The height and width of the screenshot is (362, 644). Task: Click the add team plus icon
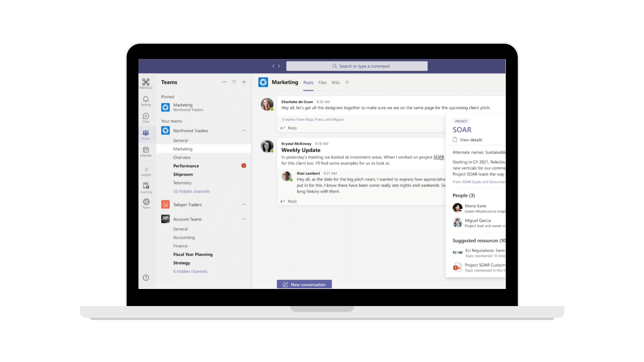pyautogui.click(x=244, y=82)
